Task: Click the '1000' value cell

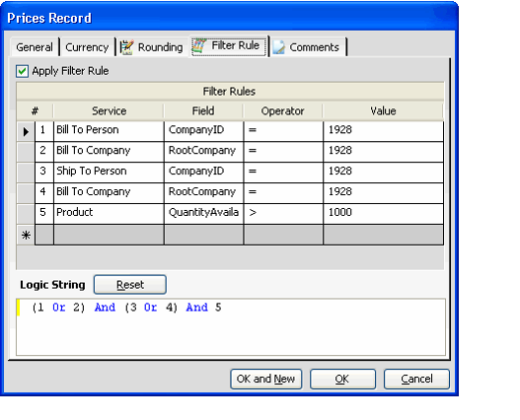Action: 383,214
